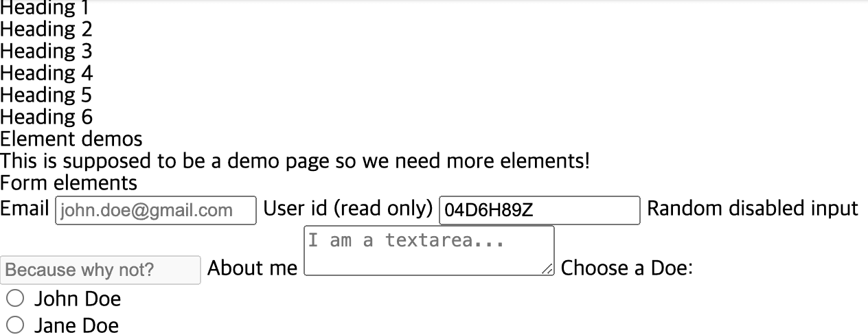
Task: Click the Email label
Action: point(25,208)
